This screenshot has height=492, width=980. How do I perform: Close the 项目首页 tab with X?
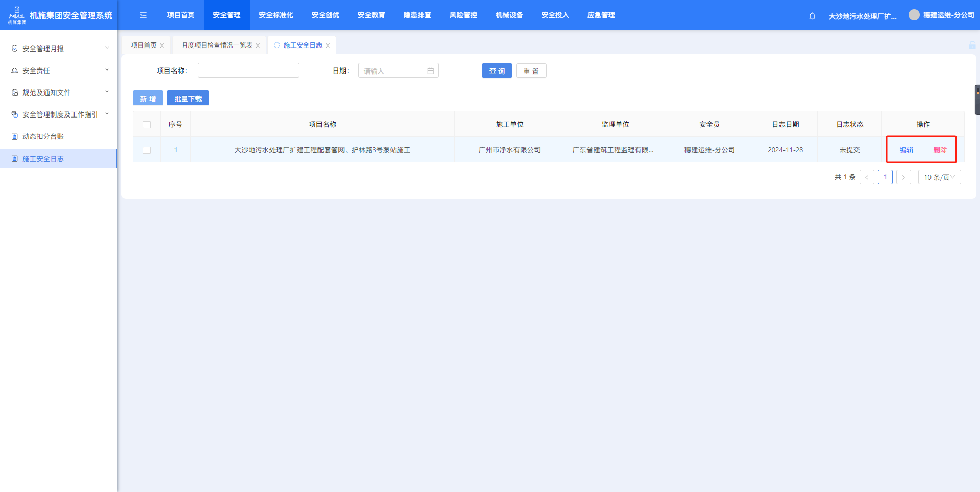point(162,46)
